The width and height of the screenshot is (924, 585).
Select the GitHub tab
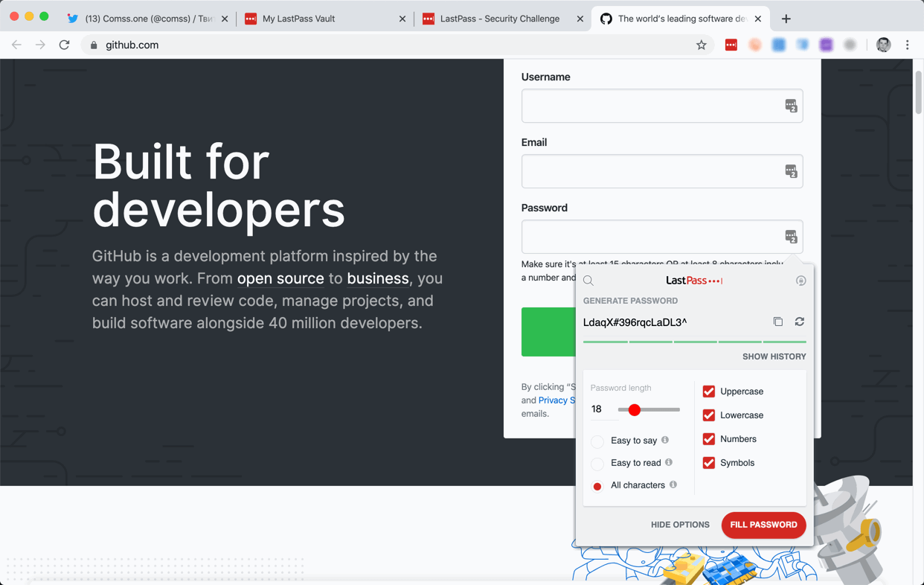coord(680,19)
